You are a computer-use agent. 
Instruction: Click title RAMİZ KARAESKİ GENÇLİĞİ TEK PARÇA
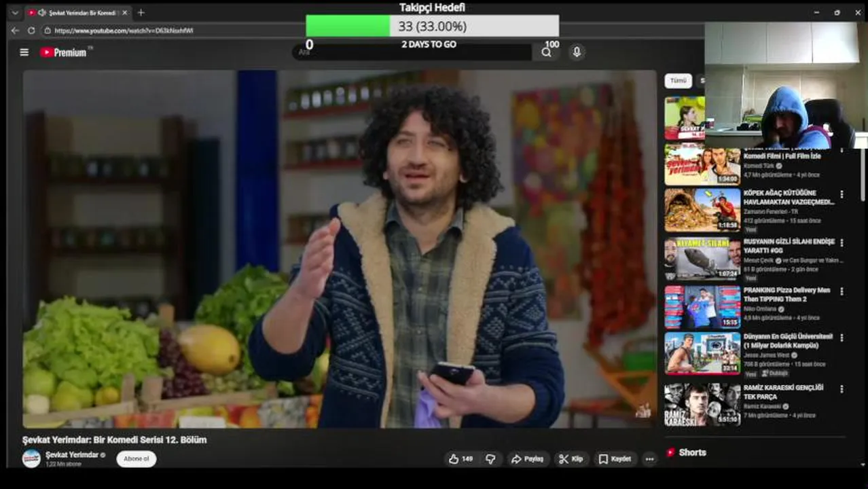[x=783, y=392]
